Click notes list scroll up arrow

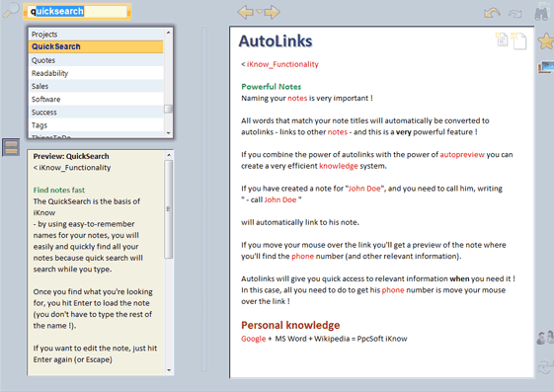click(168, 33)
